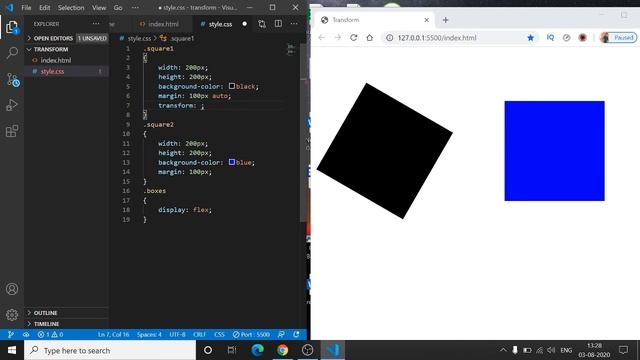
Task: Click the Paused profile button in Chrome
Action: 618,38
